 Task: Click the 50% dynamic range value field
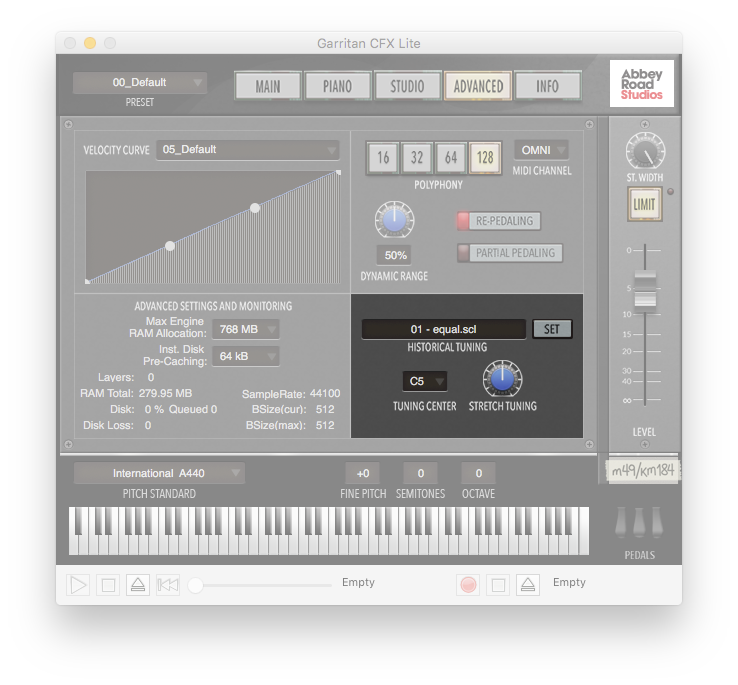coord(394,255)
